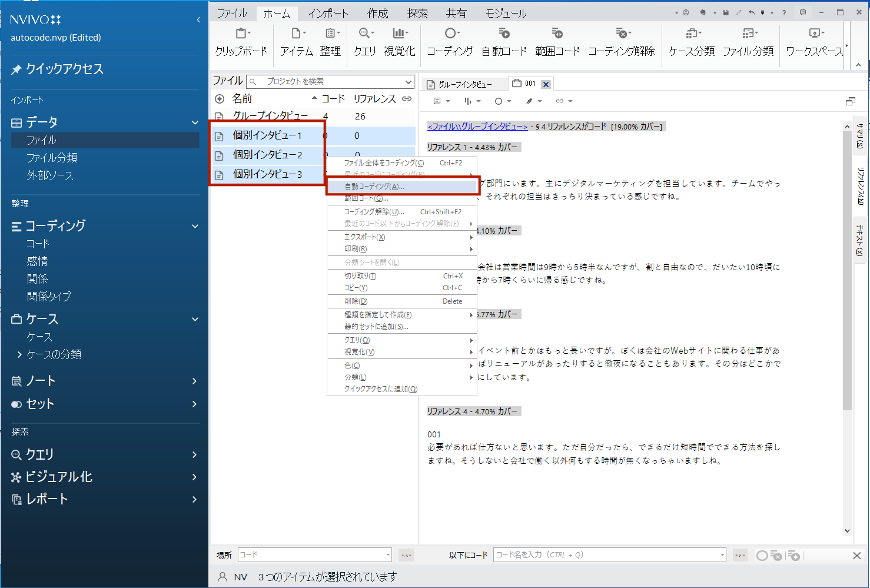This screenshot has height=588, width=870.
Task: Switch to the グループインタビュー document tab
Action: [x=464, y=84]
